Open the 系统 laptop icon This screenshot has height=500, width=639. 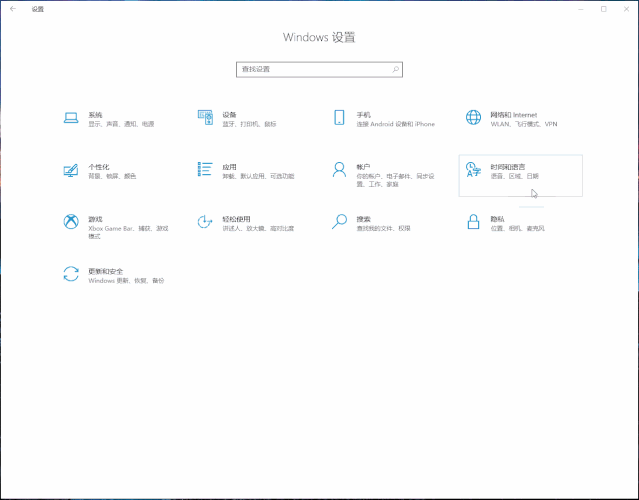tap(71, 118)
